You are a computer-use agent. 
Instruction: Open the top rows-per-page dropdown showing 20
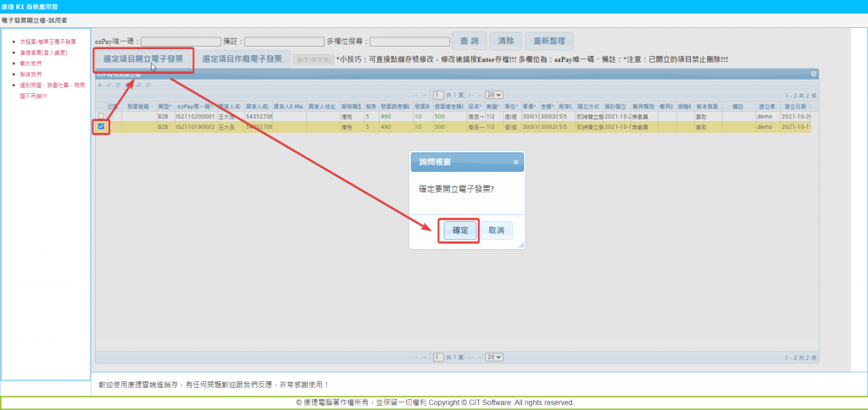(x=493, y=95)
